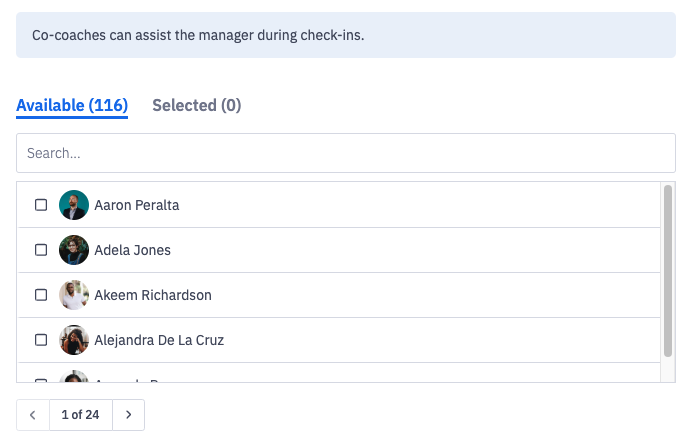Screen dimensions: 691x442
Task: Click Alejandra De La Cruz's avatar
Action: point(74,340)
